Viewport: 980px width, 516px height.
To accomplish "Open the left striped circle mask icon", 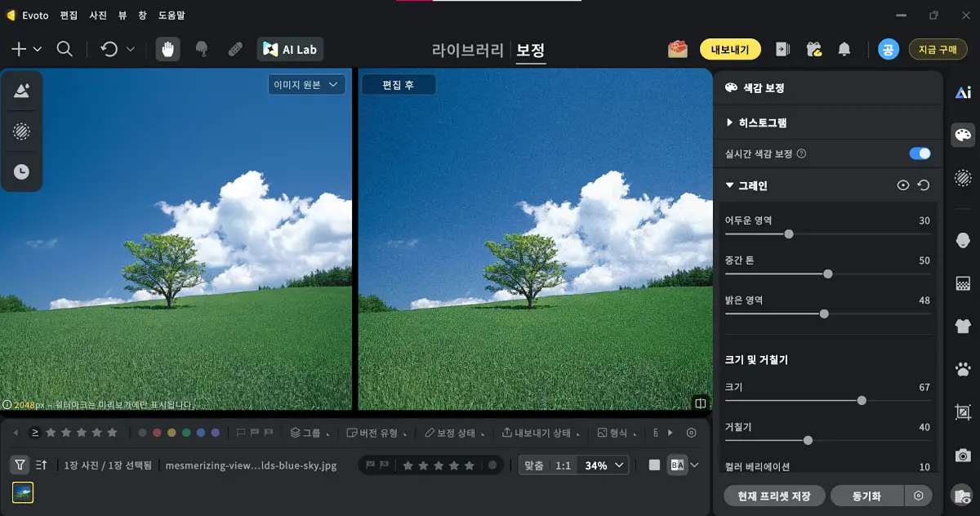I will click(x=22, y=131).
